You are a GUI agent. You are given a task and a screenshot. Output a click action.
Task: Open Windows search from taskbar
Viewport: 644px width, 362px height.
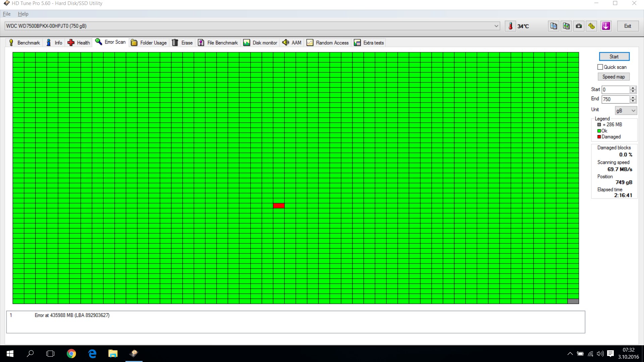30,354
